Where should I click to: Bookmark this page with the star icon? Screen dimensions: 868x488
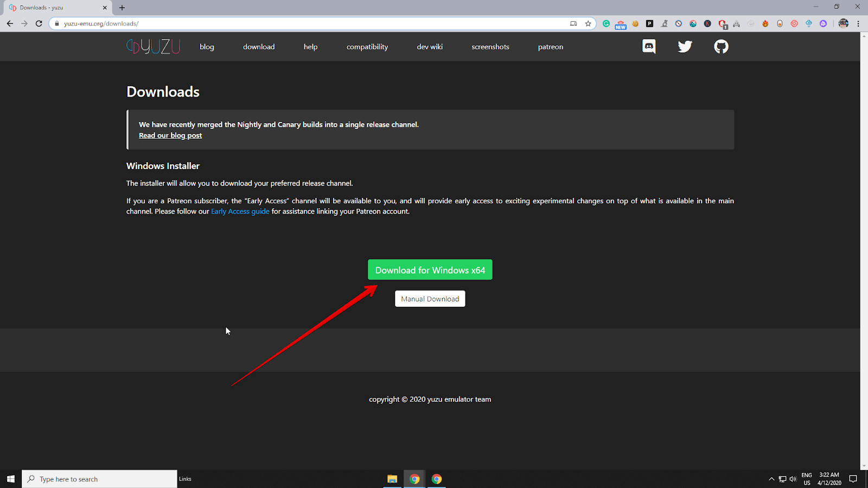[x=588, y=23]
